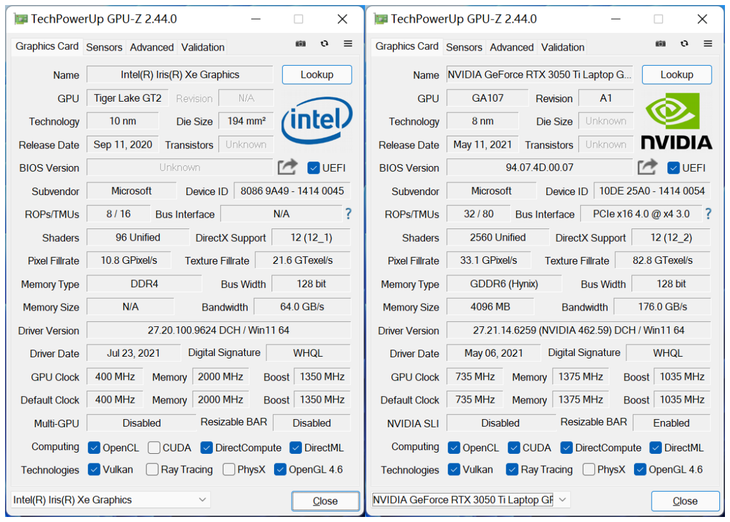Expand the NVIDIA GeForce RTX 3050 Ti dropdown

coord(562,500)
